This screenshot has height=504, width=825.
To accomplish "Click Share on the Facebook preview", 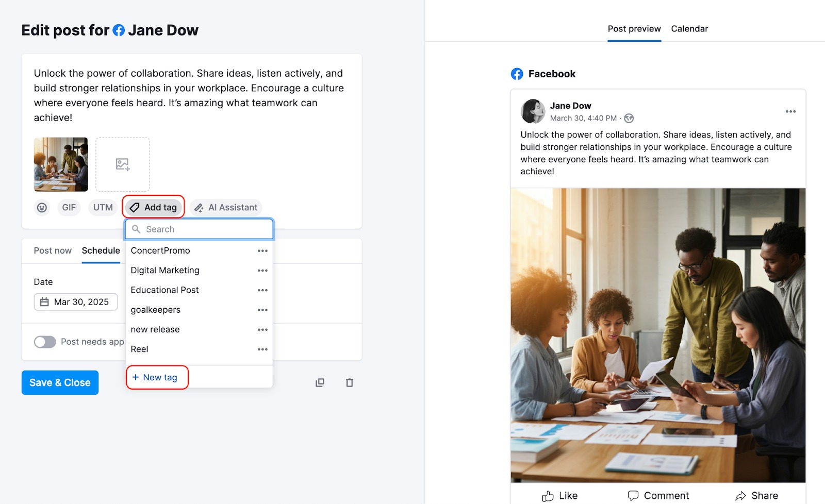I will [x=757, y=495].
